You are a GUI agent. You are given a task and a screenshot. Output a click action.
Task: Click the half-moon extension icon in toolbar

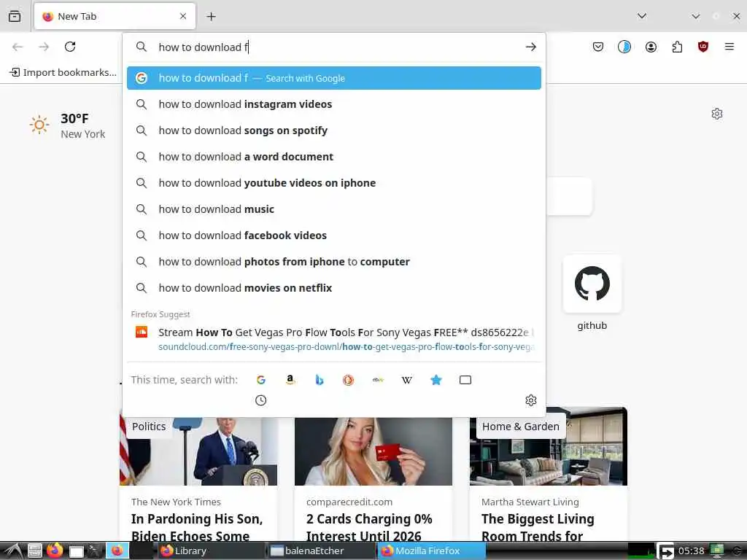point(624,47)
